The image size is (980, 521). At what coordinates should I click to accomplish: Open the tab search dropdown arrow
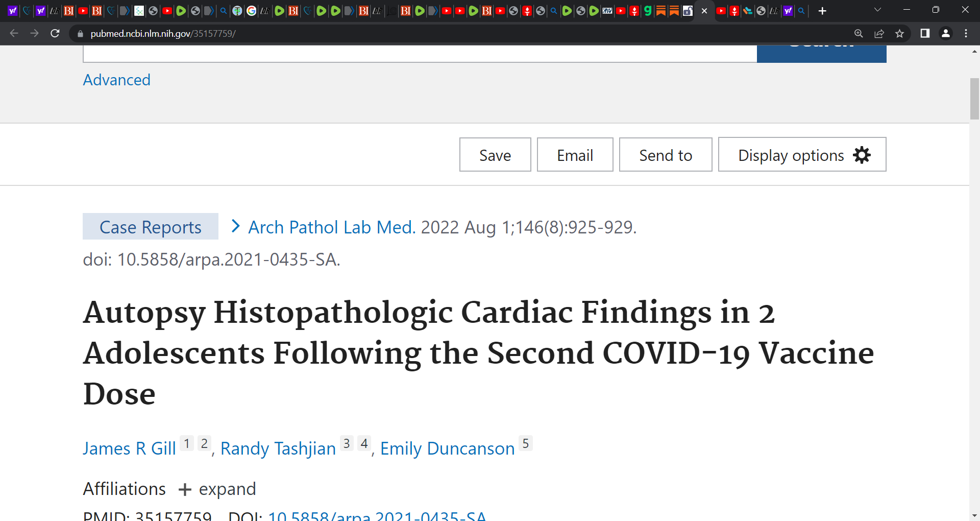click(878, 10)
